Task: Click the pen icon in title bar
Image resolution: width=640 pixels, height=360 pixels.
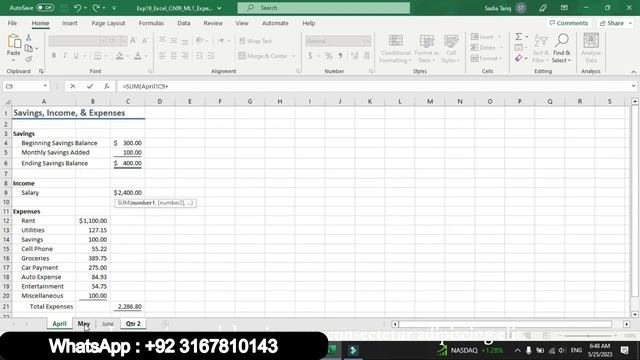Action: point(542,8)
